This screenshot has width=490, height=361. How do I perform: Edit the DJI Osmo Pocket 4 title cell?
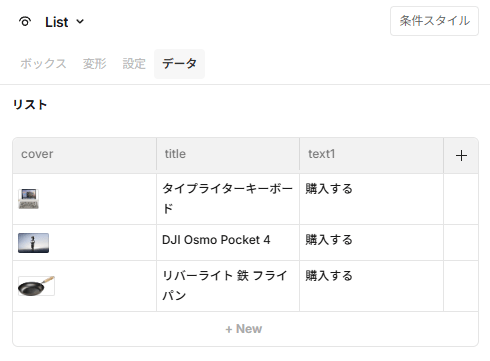click(x=228, y=243)
